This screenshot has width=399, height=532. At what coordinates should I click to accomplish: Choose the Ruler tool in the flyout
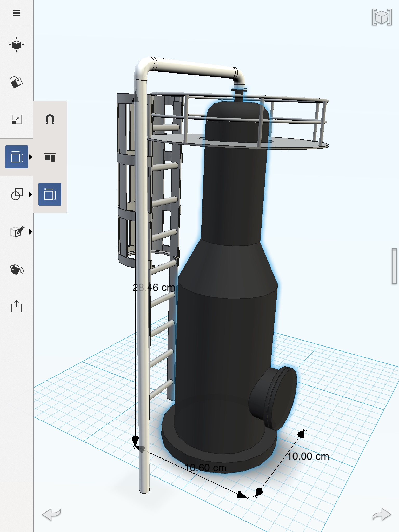coord(50,194)
